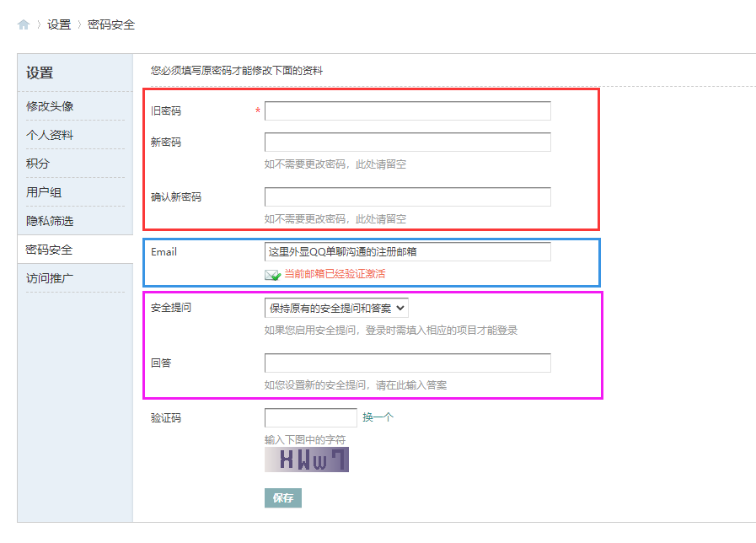The image size is (756, 543).
Task: Click the 验证码 input field
Action: pyautogui.click(x=310, y=417)
